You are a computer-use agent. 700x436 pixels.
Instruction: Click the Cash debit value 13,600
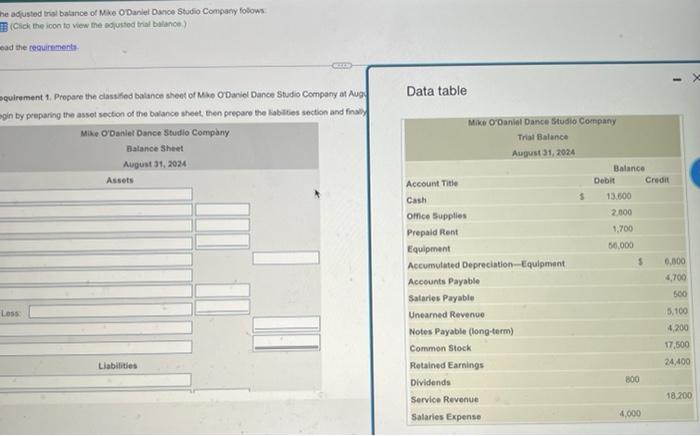coord(618,196)
